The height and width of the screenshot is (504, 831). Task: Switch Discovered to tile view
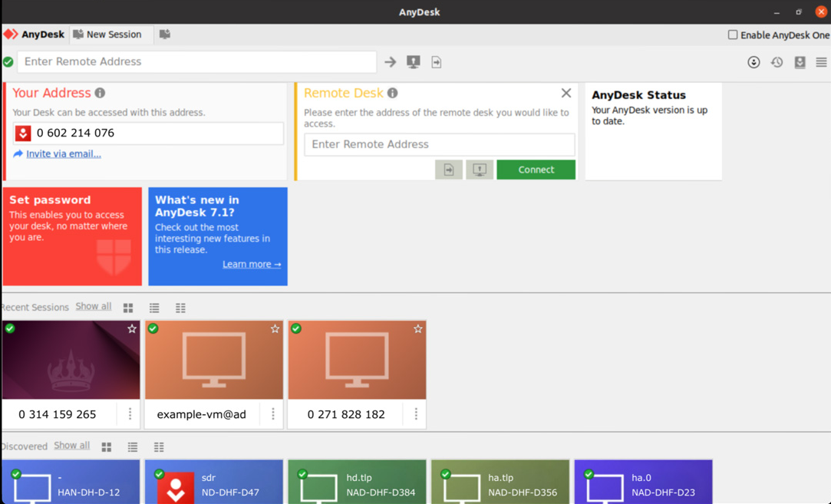click(107, 447)
